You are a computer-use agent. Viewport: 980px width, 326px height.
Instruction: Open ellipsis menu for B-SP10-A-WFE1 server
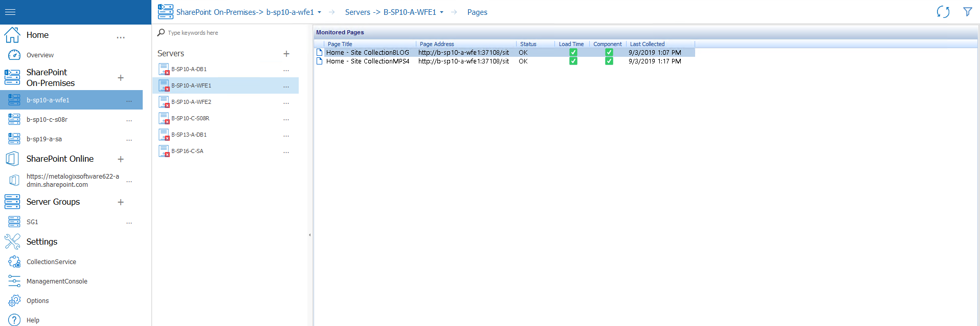286,87
